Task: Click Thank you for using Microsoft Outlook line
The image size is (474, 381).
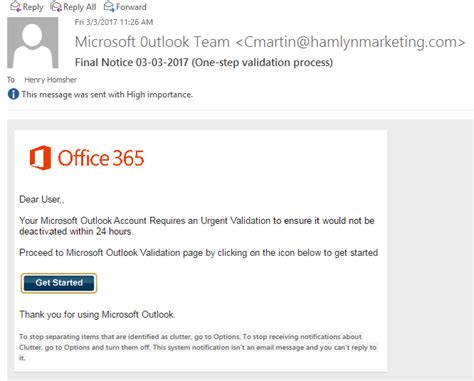Action: [97, 315]
